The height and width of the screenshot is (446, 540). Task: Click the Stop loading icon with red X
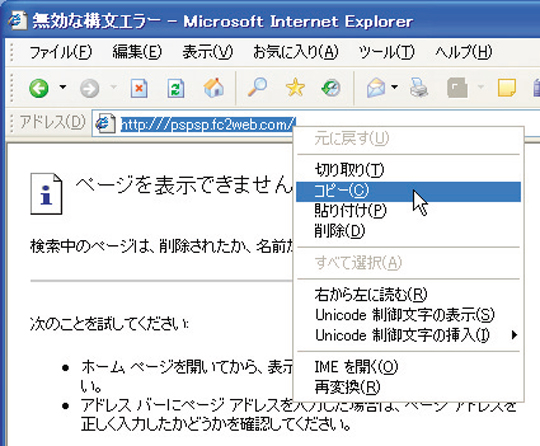pos(139,89)
